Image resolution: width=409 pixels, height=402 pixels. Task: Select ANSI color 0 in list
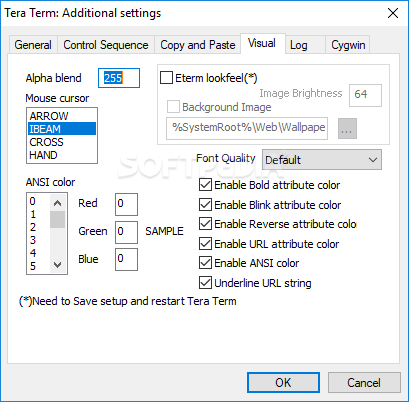[39, 201]
